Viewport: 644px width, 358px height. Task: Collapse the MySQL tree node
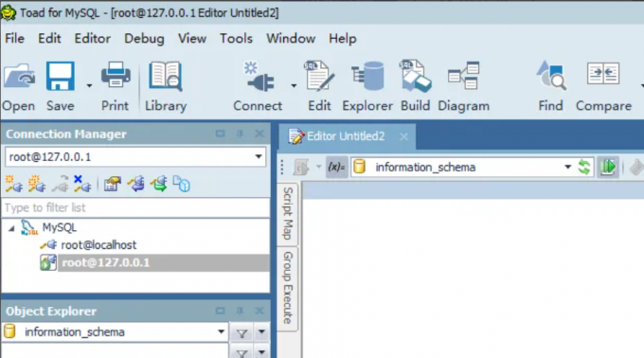coord(11,228)
